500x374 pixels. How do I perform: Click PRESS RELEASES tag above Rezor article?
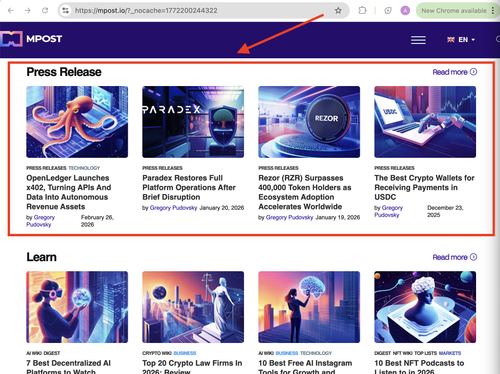[278, 168]
